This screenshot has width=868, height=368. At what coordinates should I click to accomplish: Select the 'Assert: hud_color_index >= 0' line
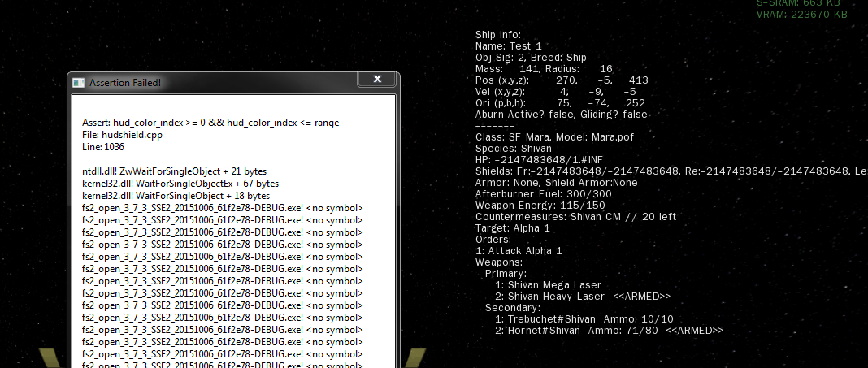pyautogui.click(x=210, y=123)
